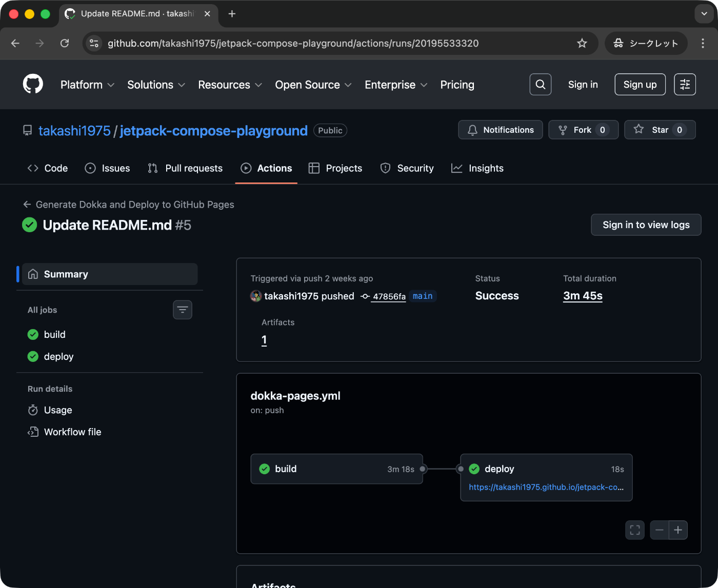Expand the Resources menu
The width and height of the screenshot is (718, 588).
pos(230,85)
